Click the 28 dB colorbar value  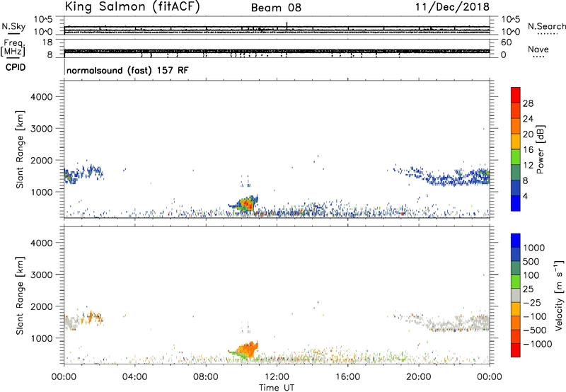528,103
